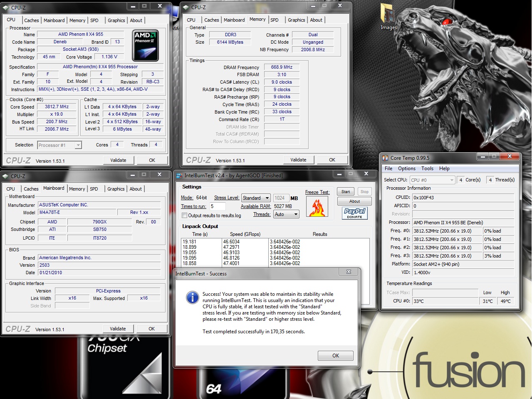Open Memory tab in mainboard CPU-Z window
The width and height of the screenshot is (532, 399).
coord(77,189)
